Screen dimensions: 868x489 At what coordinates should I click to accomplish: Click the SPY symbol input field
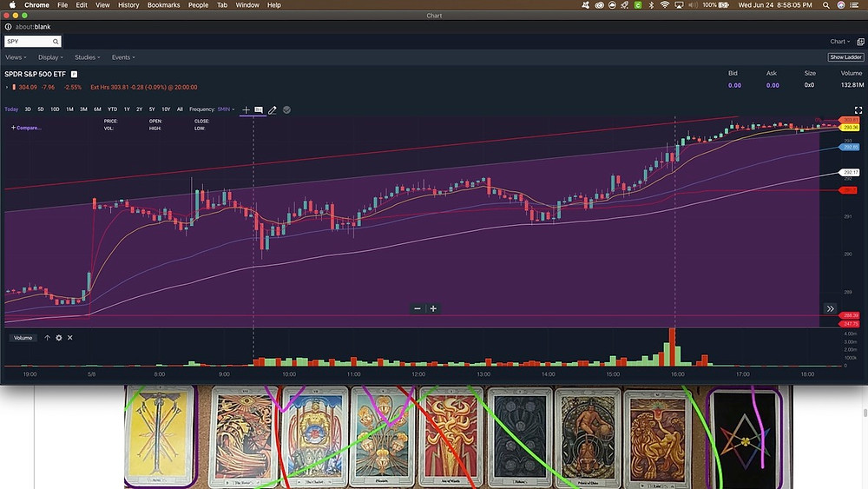click(33, 42)
